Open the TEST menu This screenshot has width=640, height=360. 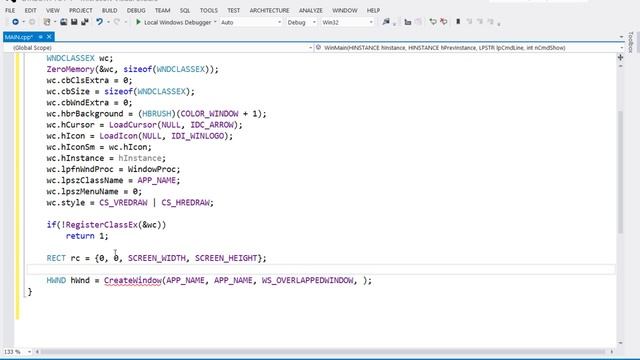point(233,10)
